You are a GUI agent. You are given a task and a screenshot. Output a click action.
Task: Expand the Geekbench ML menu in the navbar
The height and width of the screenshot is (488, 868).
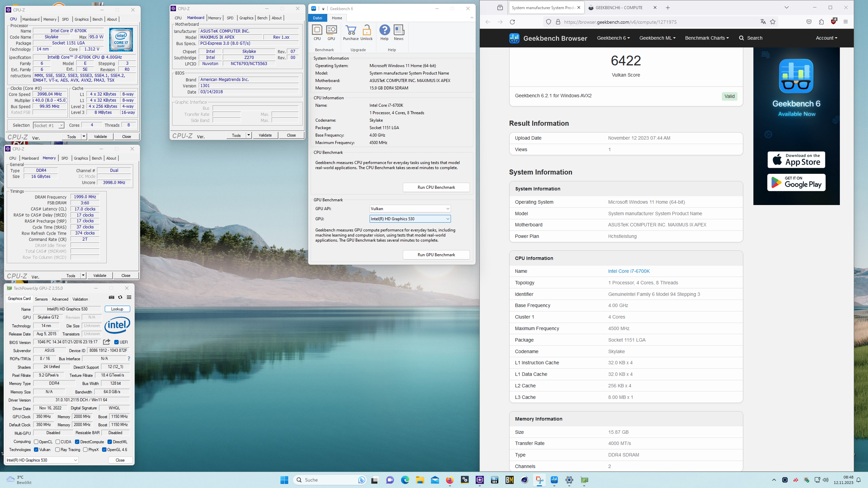(x=657, y=38)
